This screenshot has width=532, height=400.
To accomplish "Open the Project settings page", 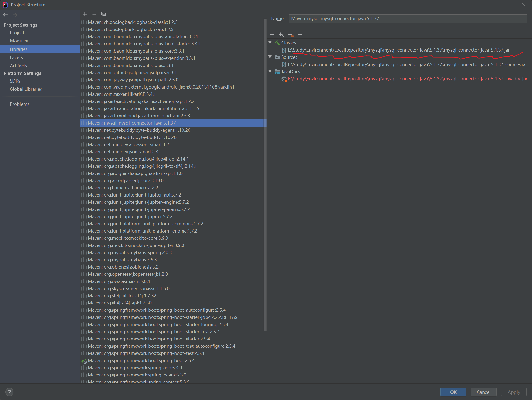I will 17,32.
